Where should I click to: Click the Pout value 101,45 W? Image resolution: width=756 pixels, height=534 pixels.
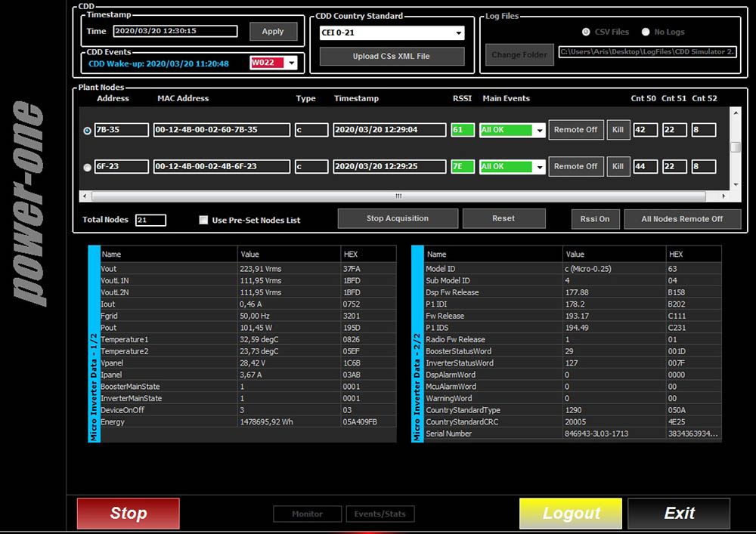click(256, 328)
